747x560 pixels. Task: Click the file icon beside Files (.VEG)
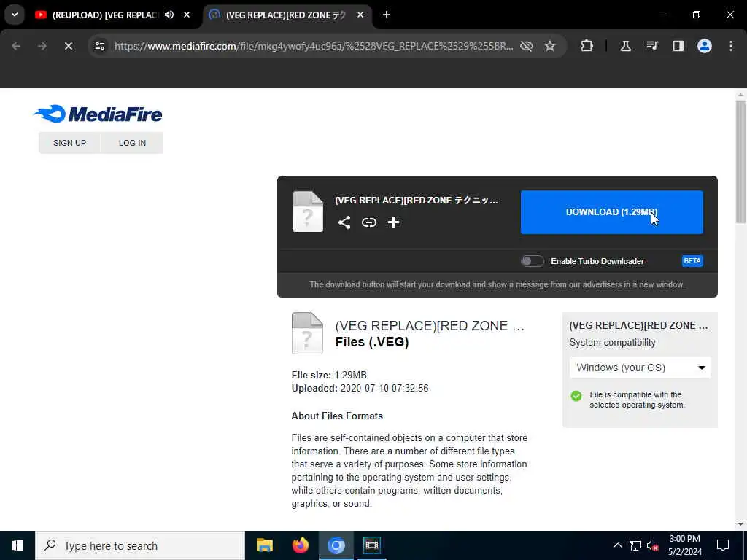click(307, 332)
